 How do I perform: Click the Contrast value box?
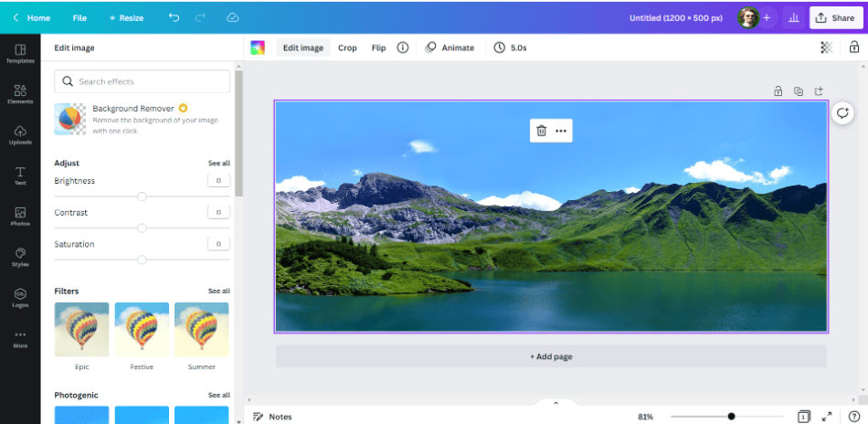218,213
